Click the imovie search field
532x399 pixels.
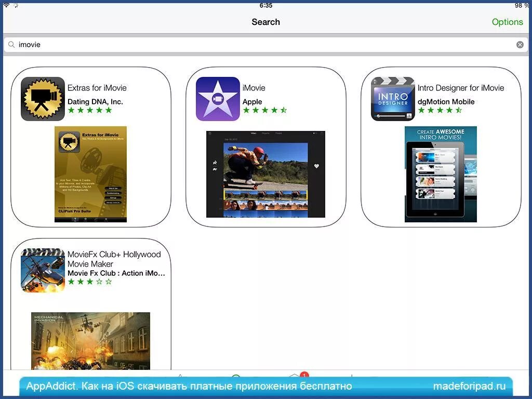(x=265, y=45)
